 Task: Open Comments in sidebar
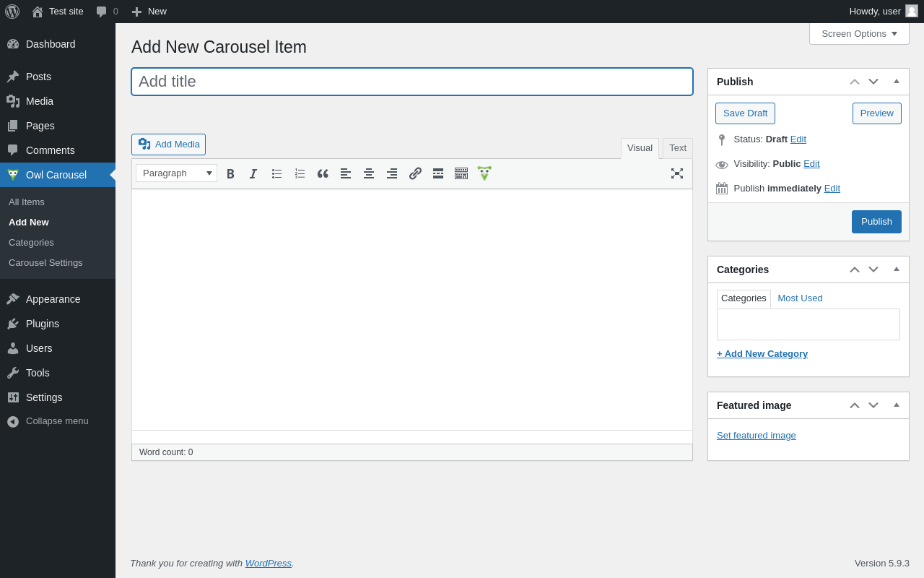pyautogui.click(x=58, y=150)
